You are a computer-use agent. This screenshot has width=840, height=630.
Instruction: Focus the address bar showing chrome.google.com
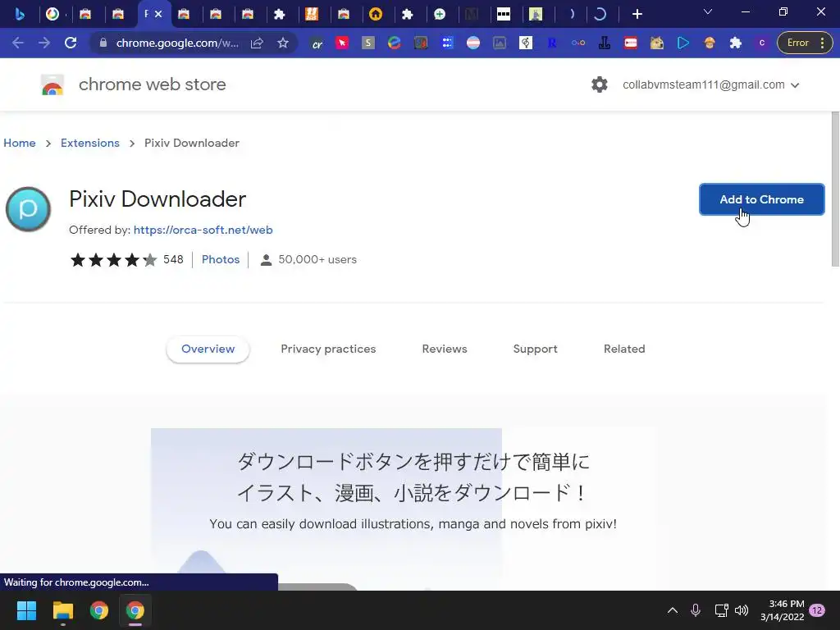[177, 43]
